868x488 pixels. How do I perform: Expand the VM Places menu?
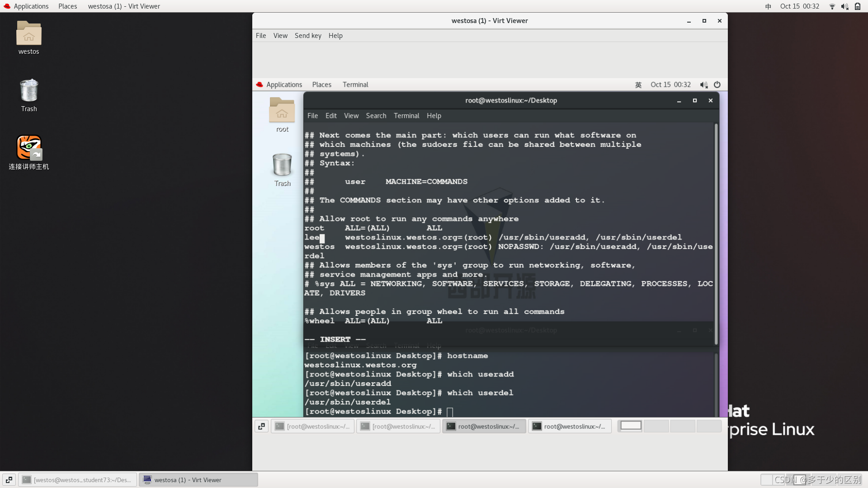pos(321,84)
